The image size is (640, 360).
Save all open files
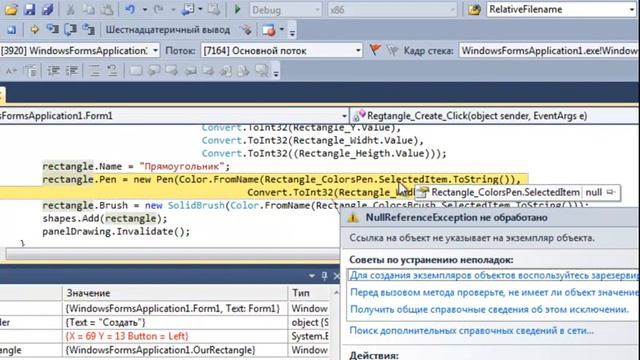coord(47,9)
